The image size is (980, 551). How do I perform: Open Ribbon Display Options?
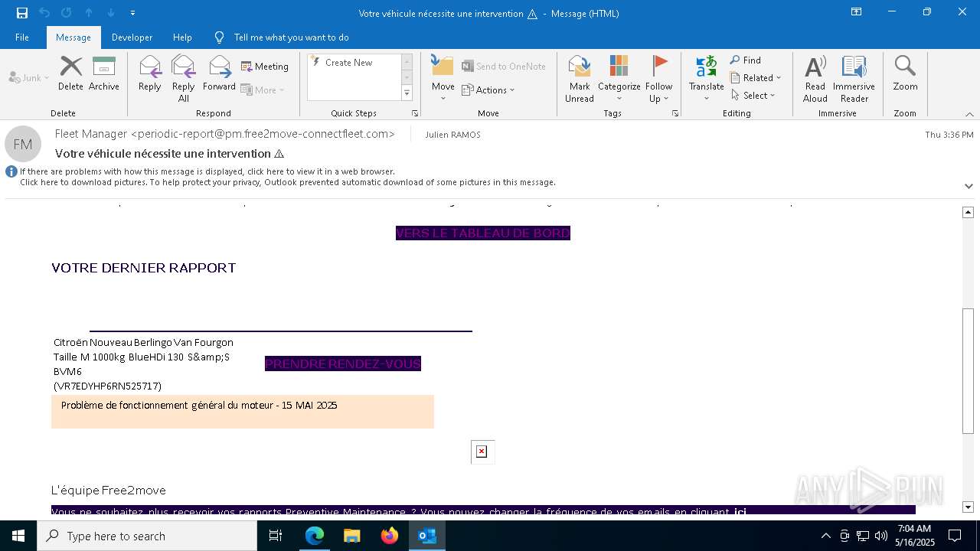coord(856,12)
